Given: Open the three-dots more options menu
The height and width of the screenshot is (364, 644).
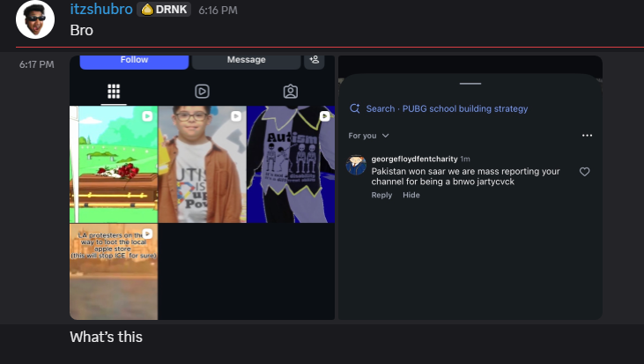Looking at the screenshot, I should pos(587,136).
